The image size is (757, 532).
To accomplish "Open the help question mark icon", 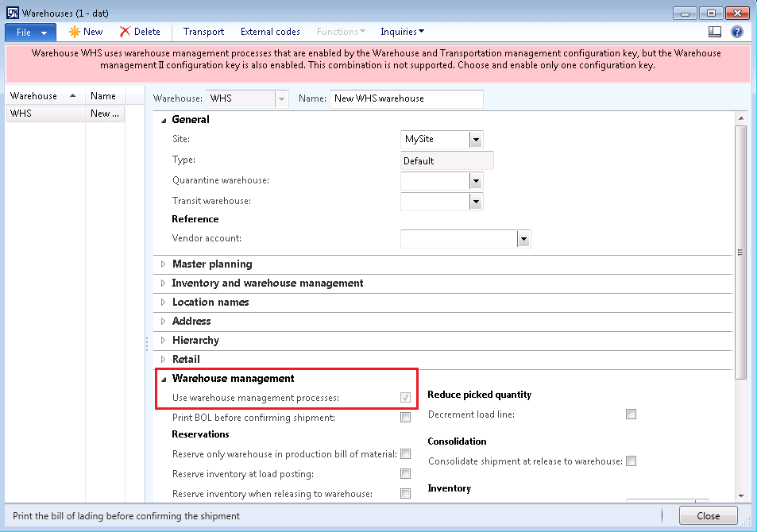I will pyautogui.click(x=736, y=32).
